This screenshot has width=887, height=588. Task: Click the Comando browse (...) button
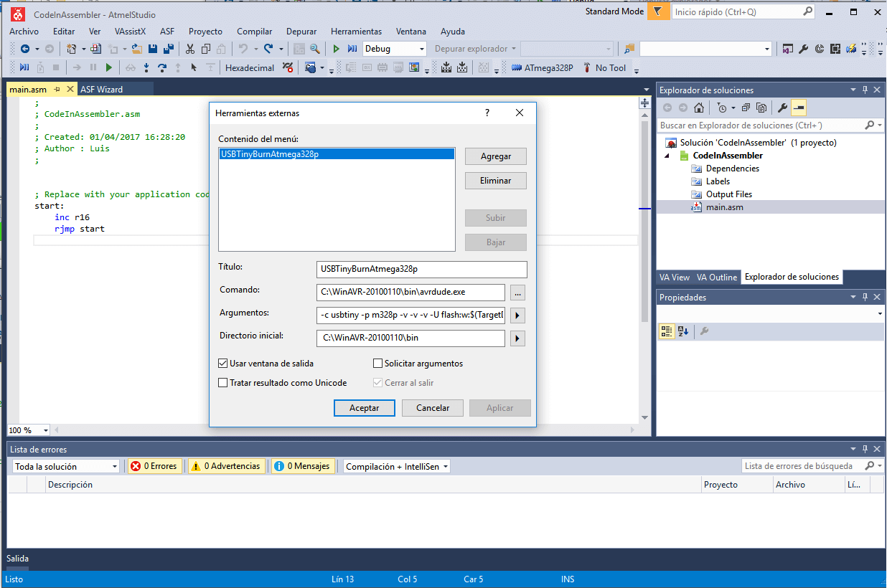517,293
